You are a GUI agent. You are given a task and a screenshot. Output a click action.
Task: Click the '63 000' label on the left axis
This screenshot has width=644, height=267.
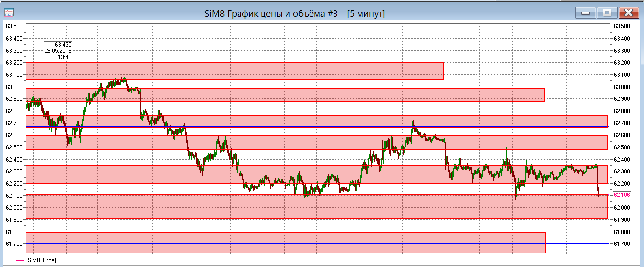(x=14, y=87)
